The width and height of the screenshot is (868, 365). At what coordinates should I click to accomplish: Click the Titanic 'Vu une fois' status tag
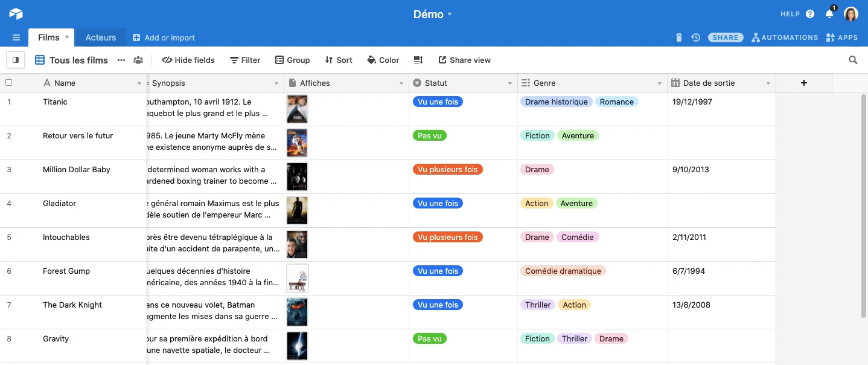pos(438,102)
